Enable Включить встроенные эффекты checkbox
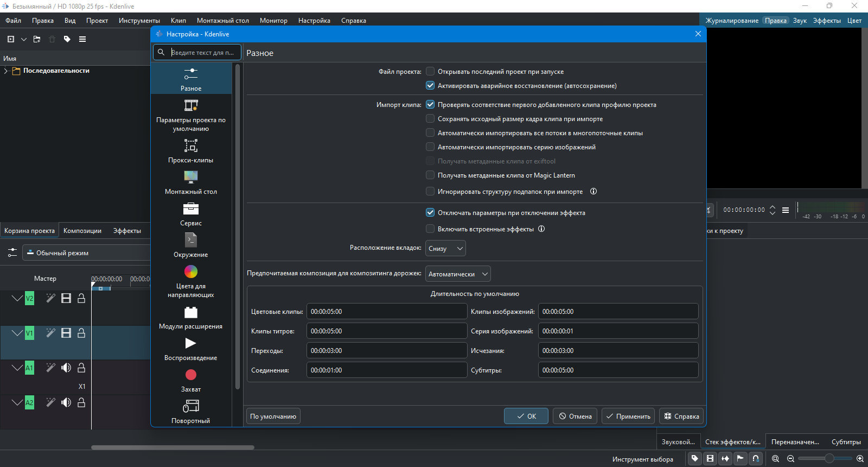This screenshot has height=467, width=868. [430, 229]
